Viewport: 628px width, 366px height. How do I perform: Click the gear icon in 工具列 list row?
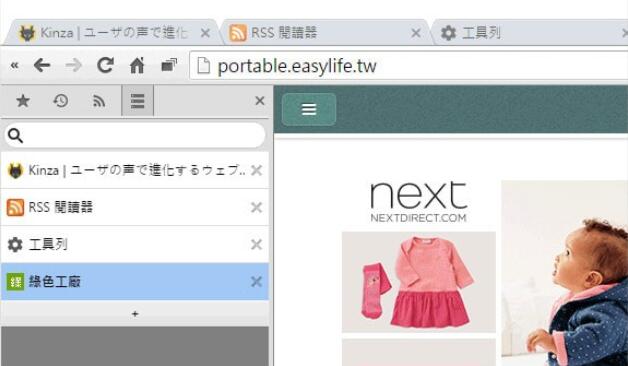pyautogui.click(x=15, y=244)
